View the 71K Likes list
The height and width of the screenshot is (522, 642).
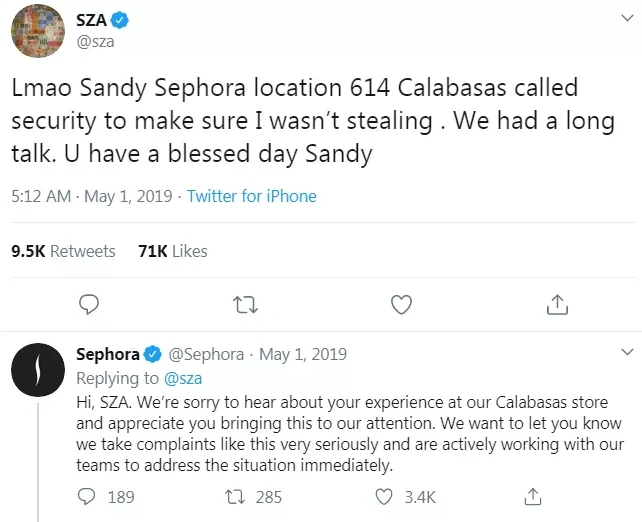[172, 251]
